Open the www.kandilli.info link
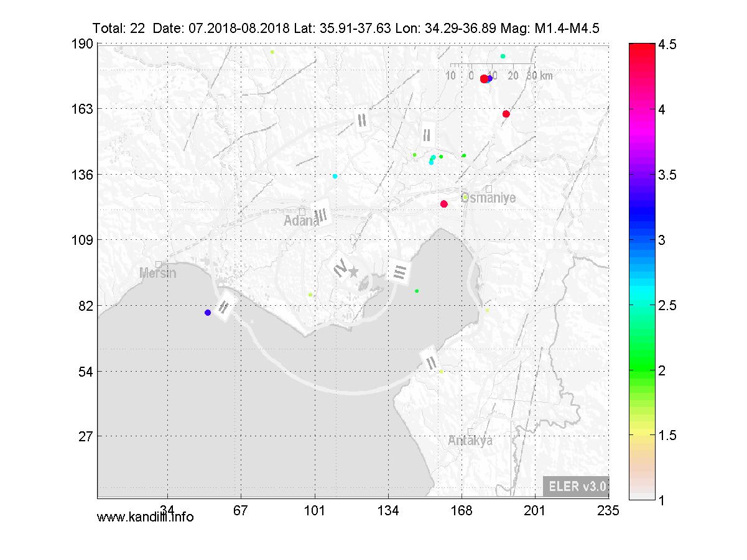747x560 pixels. click(146, 516)
